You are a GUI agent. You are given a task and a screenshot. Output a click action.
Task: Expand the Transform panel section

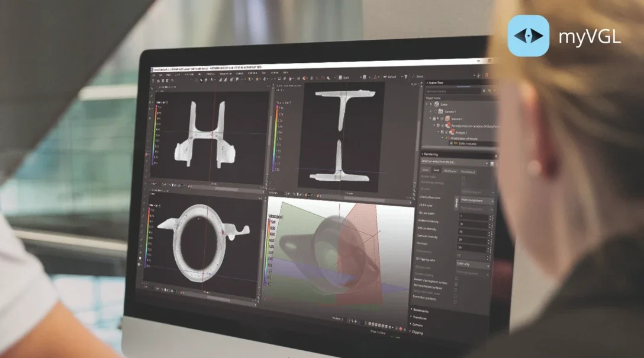pyautogui.click(x=420, y=318)
